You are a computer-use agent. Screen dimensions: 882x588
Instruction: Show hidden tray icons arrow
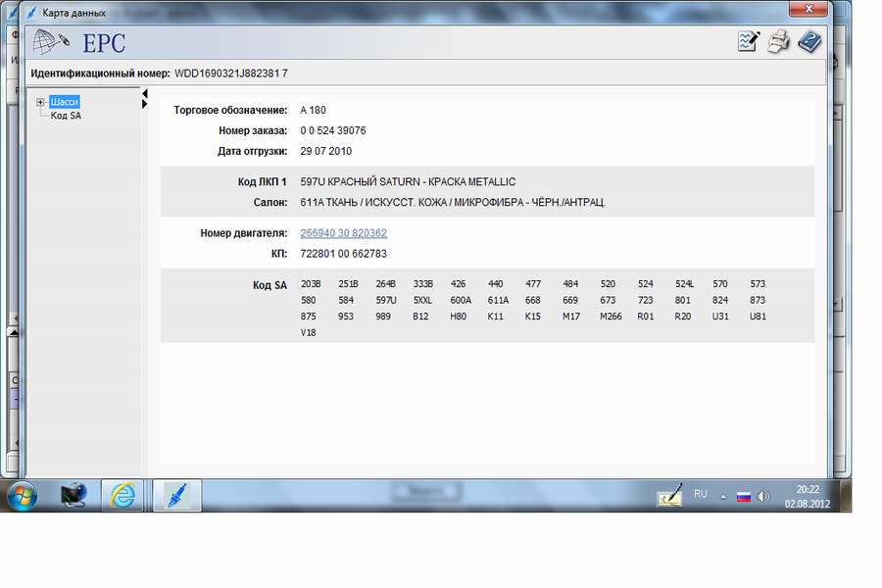click(723, 497)
